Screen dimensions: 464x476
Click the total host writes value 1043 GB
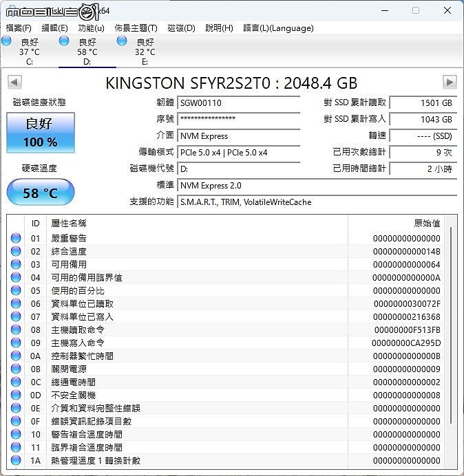pyautogui.click(x=423, y=119)
